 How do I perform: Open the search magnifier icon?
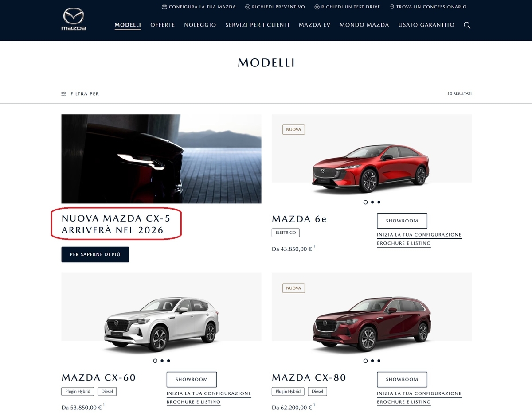[467, 25]
